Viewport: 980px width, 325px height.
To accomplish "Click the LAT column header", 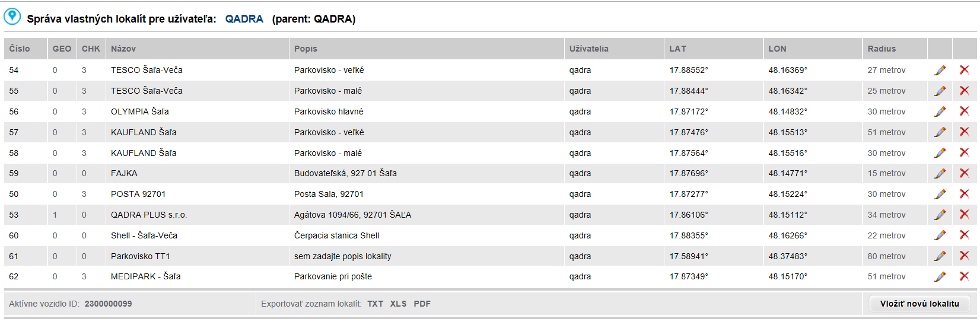I will pos(677,49).
